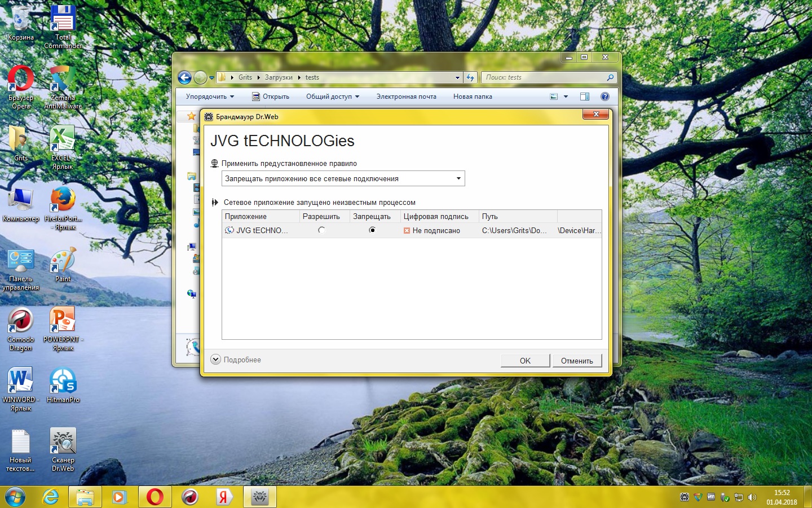Viewport: 812px width, 508px height.
Task: Open the Общий доступ sharing menu
Action: (332, 97)
